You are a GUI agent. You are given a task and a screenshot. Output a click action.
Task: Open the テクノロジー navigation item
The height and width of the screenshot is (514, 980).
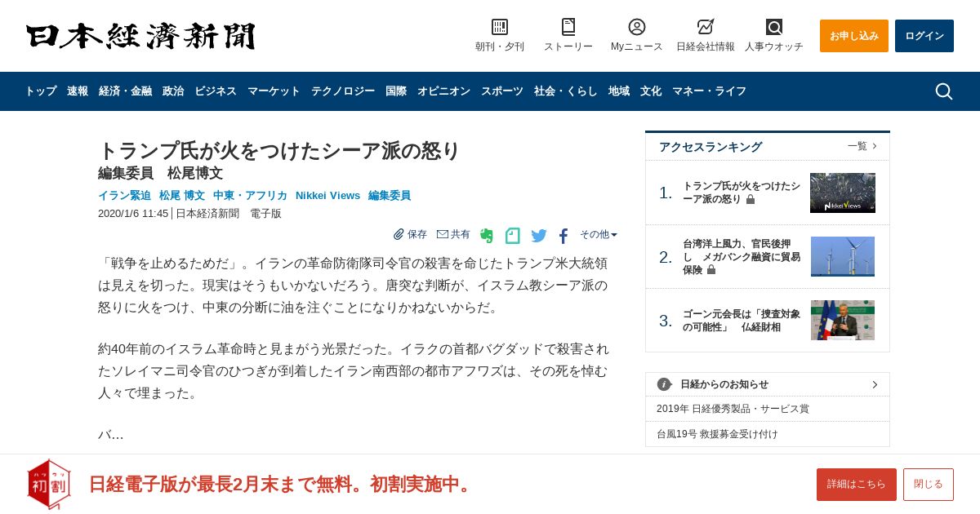tap(343, 91)
